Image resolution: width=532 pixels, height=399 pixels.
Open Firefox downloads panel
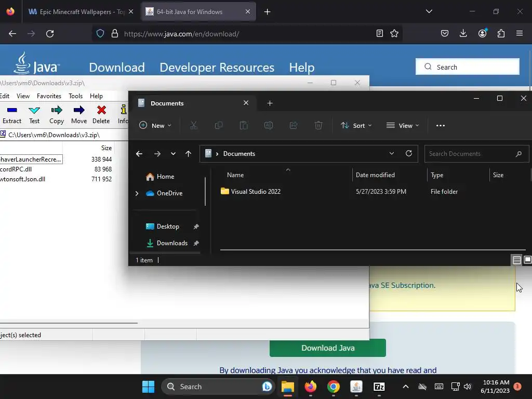(x=463, y=33)
